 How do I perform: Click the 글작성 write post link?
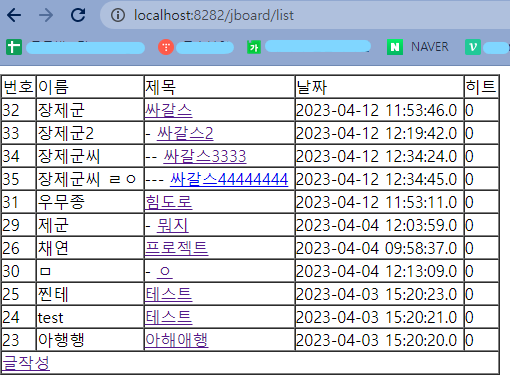pos(26,363)
